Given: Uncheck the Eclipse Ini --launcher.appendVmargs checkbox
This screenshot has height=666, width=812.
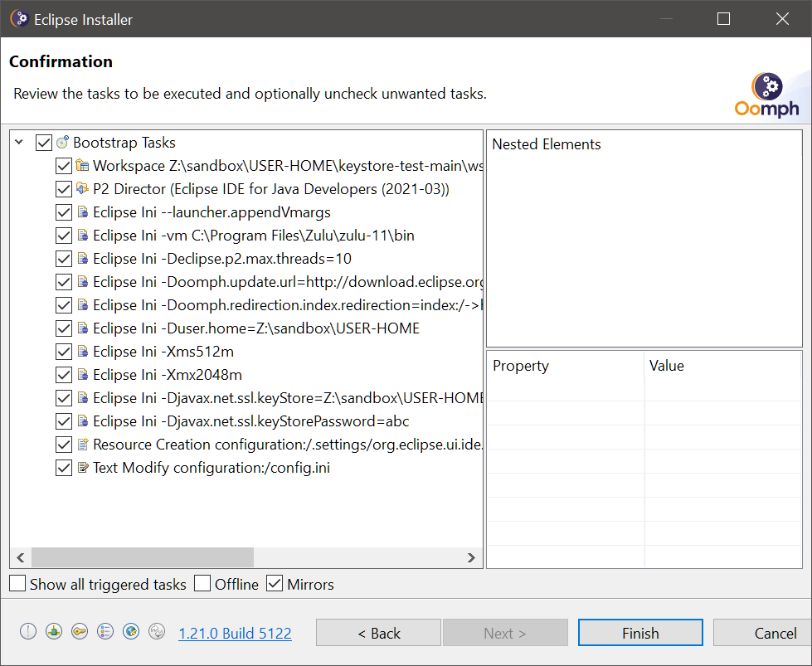Looking at the screenshot, I should (x=64, y=212).
